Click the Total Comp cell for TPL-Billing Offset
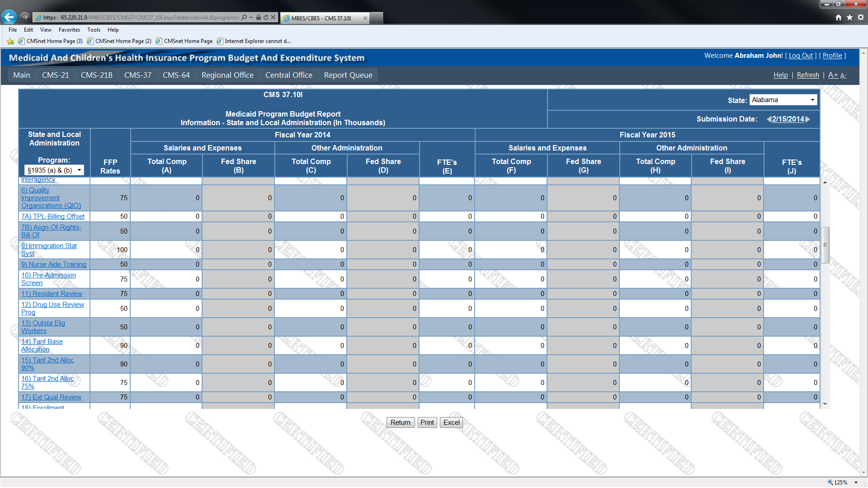This screenshot has height=488, width=868. pyautogui.click(x=166, y=216)
